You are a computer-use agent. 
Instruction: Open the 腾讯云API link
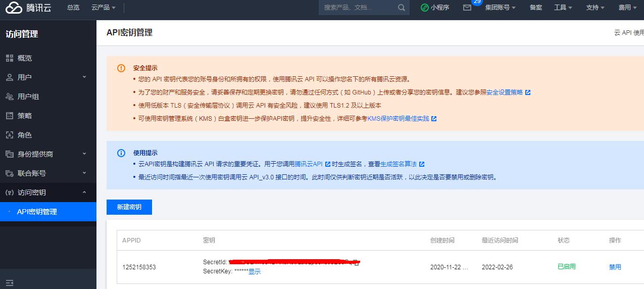pos(309,164)
